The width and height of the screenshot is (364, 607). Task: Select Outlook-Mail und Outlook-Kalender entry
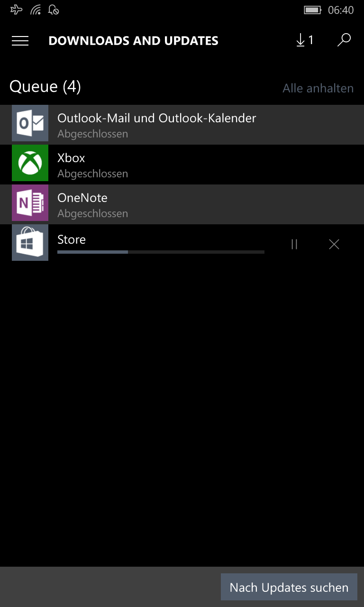tap(182, 125)
